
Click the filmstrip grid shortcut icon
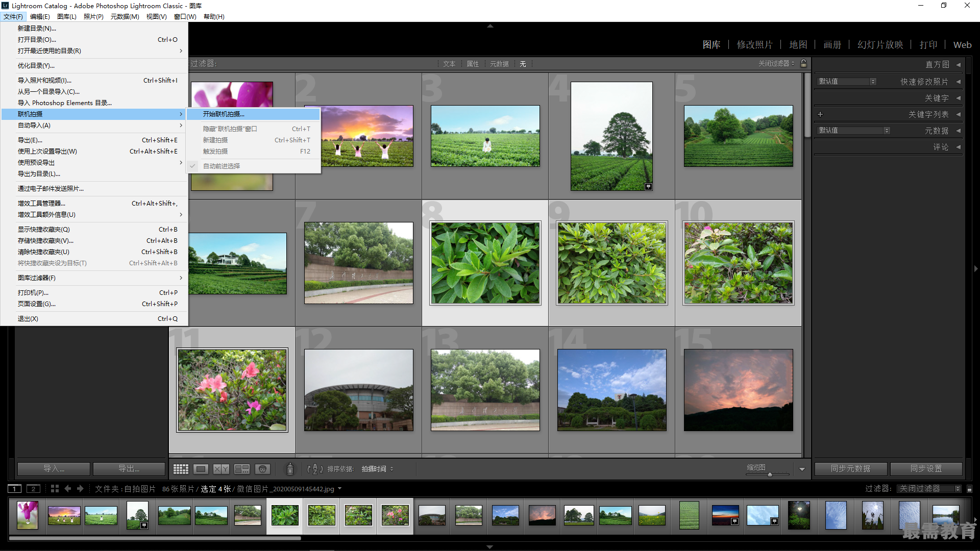tap(55, 489)
